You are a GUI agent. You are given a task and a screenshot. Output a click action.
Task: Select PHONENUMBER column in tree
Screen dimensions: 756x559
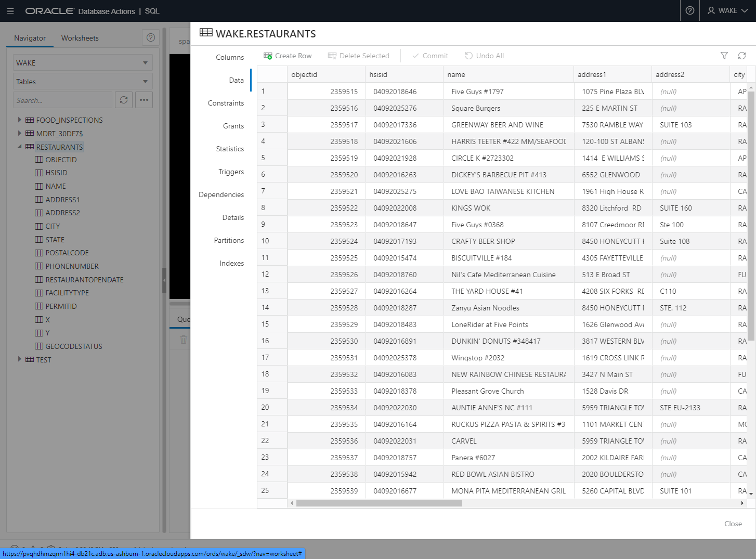click(72, 266)
